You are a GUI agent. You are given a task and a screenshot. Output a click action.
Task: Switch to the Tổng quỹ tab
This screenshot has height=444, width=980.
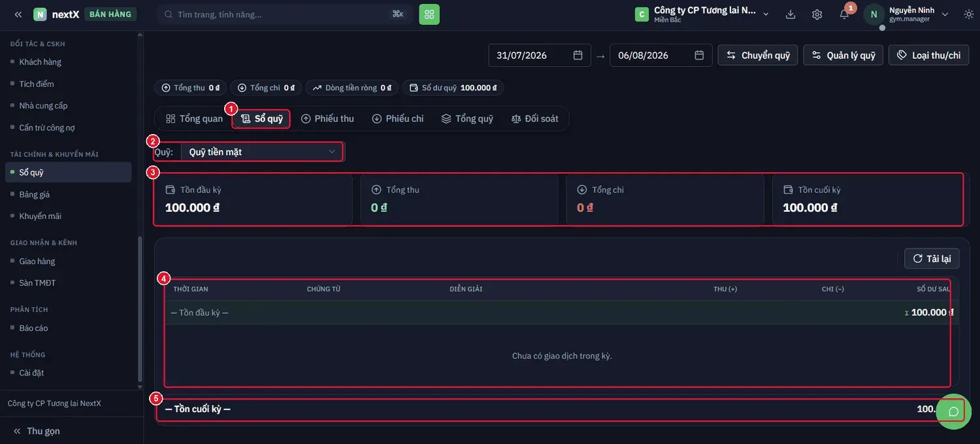tap(467, 118)
